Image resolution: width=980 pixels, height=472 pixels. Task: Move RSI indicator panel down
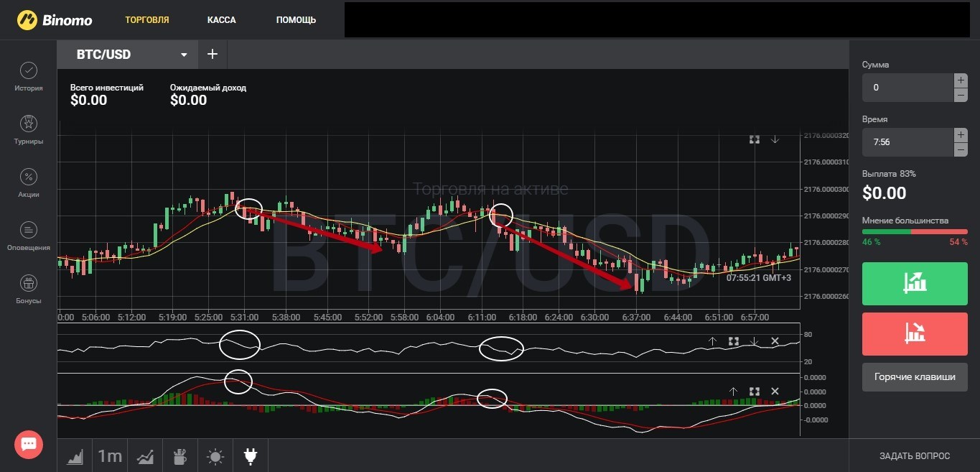[754, 341]
